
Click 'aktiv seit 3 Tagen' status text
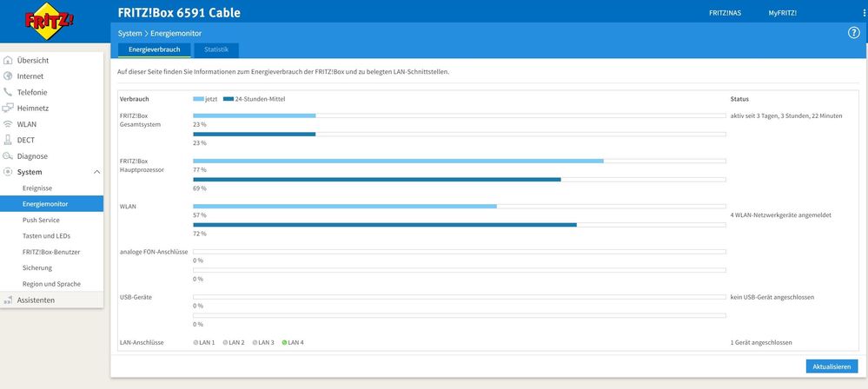[x=786, y=115]
